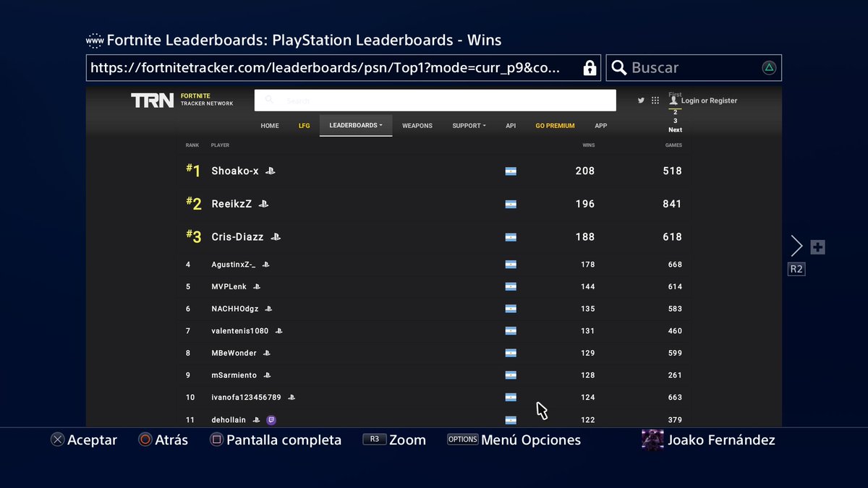
Task: Click the next tab chevron arrow
Action: 796,246
